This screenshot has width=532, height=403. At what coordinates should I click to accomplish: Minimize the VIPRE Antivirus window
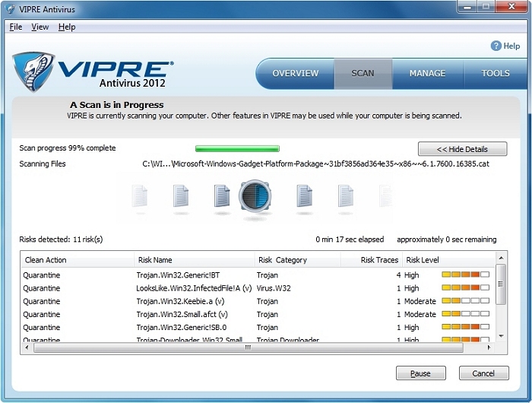(x=467, y=7)
